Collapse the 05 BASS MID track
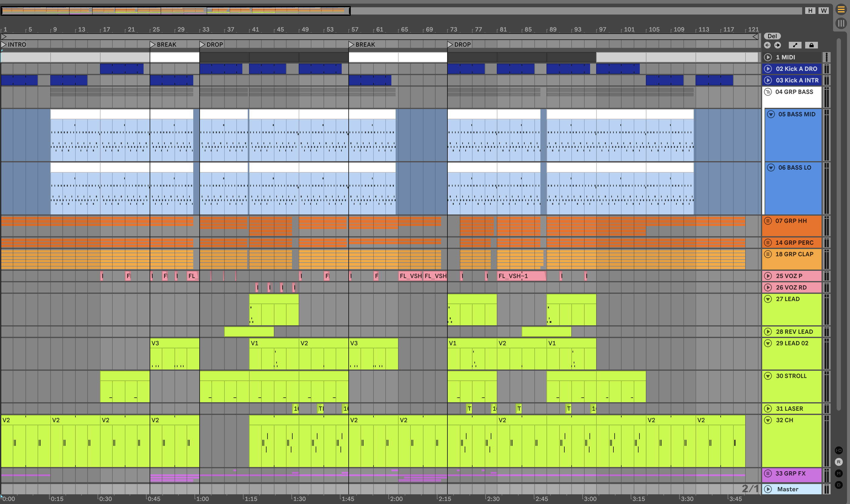Screen dimensions: 850x504 click(x=771, y=114)
